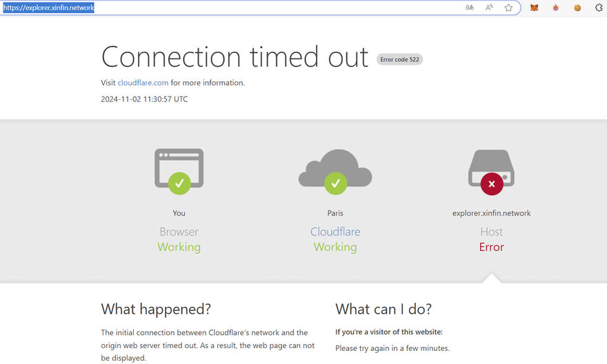Add page to favorites with star icon

[x=508, y=8]
